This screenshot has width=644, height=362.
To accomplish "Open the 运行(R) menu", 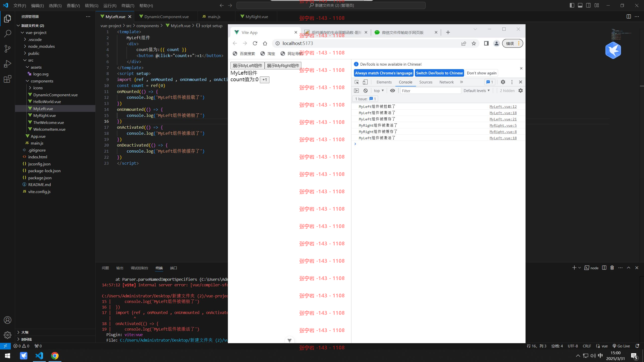I will coord(110,6).
